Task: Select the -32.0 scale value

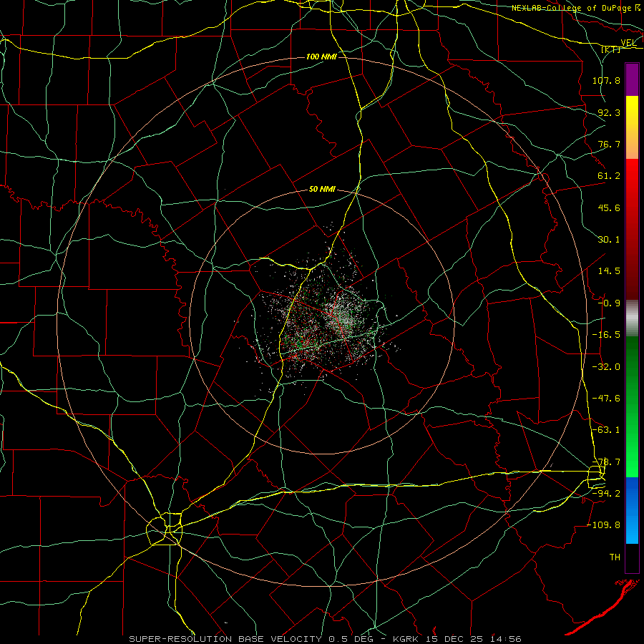Action: 606,367
